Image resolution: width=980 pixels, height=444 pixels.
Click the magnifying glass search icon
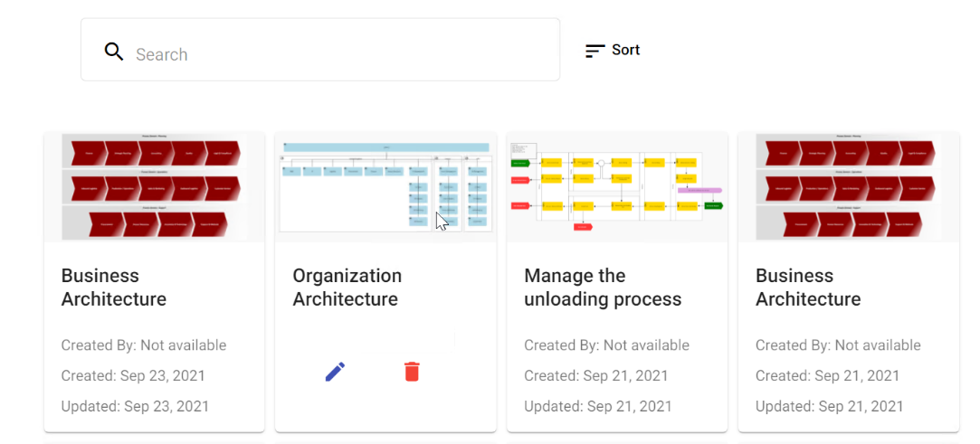coord(114,52)
